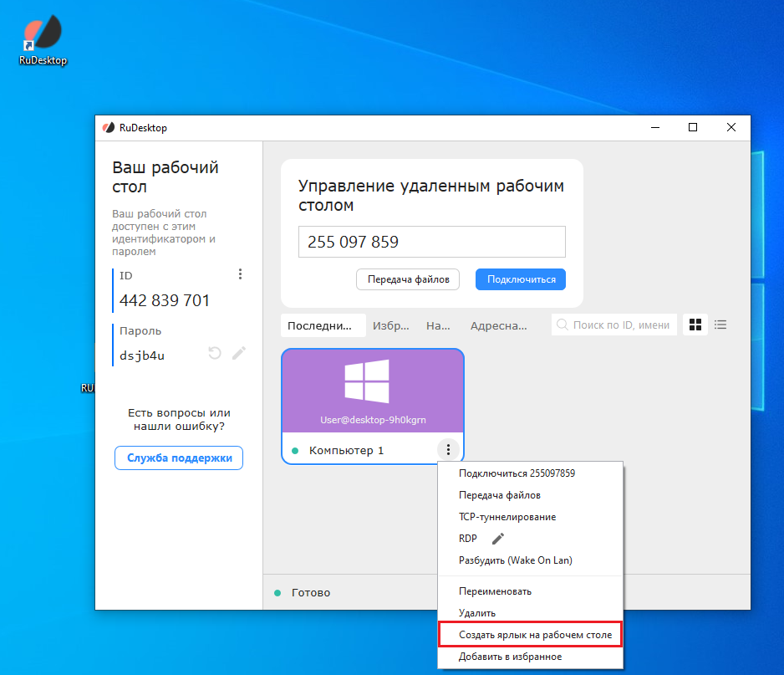Click the remote ID field 255 097 859
784x675 pixels.
432,242
